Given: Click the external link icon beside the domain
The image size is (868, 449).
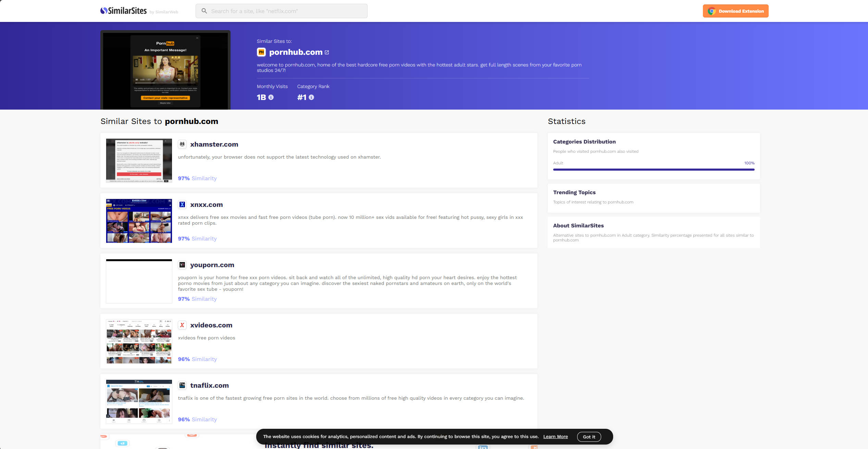Looking at the screenshot, I should [x=327, y=52].
